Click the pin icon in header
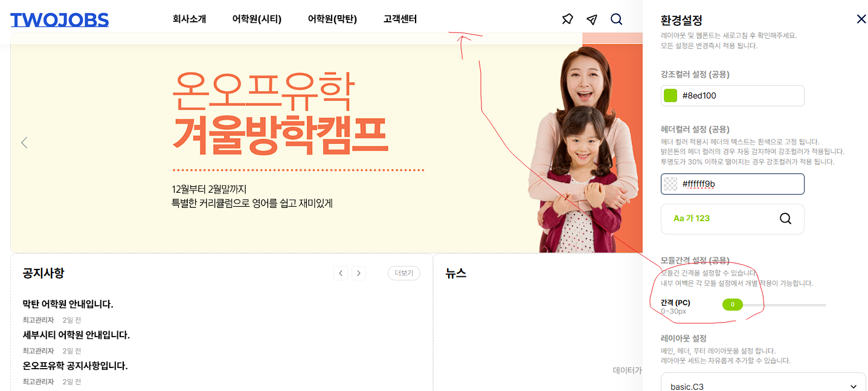The width and height of the screenshot is (868, 391). click(567, 19)
